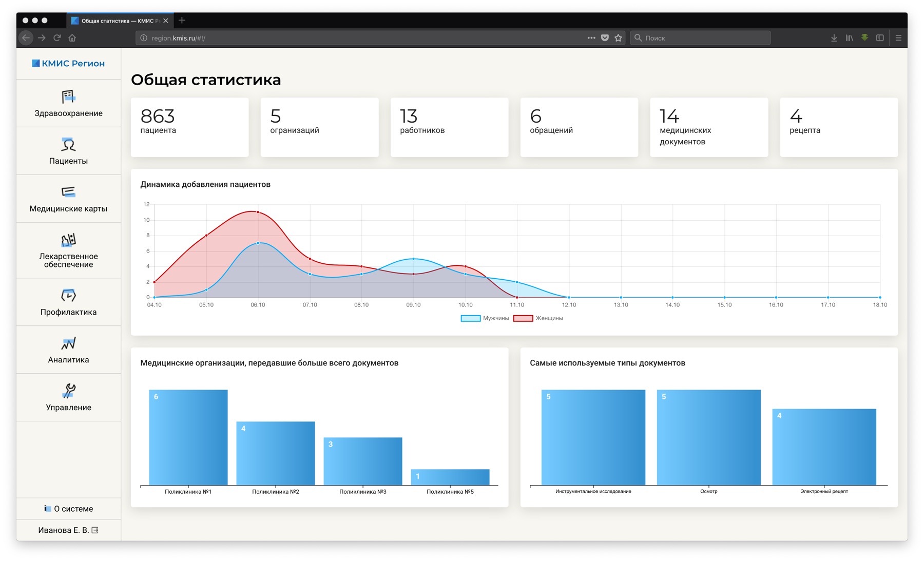The width and height of the screenshot is (924, 561).
Task: Click the 6 обращений statistic card
Action: point(580,127)
